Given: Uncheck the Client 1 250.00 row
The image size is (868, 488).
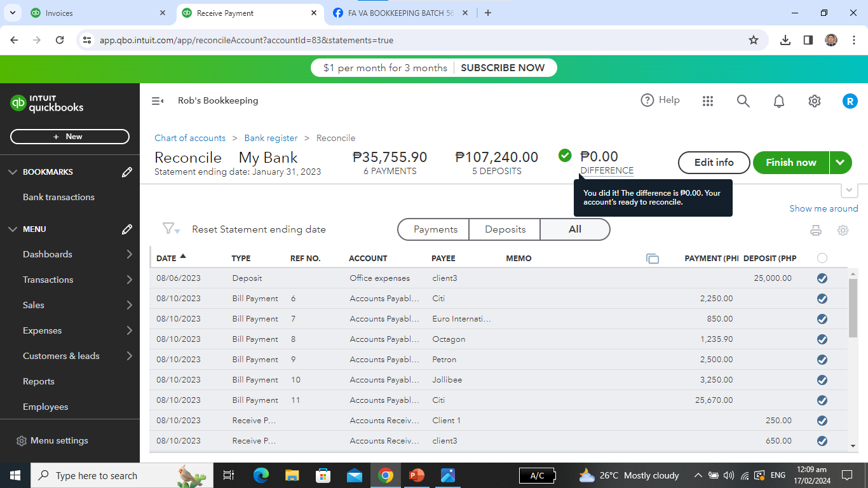Looking at the screenshot, I should click(822, 421).
